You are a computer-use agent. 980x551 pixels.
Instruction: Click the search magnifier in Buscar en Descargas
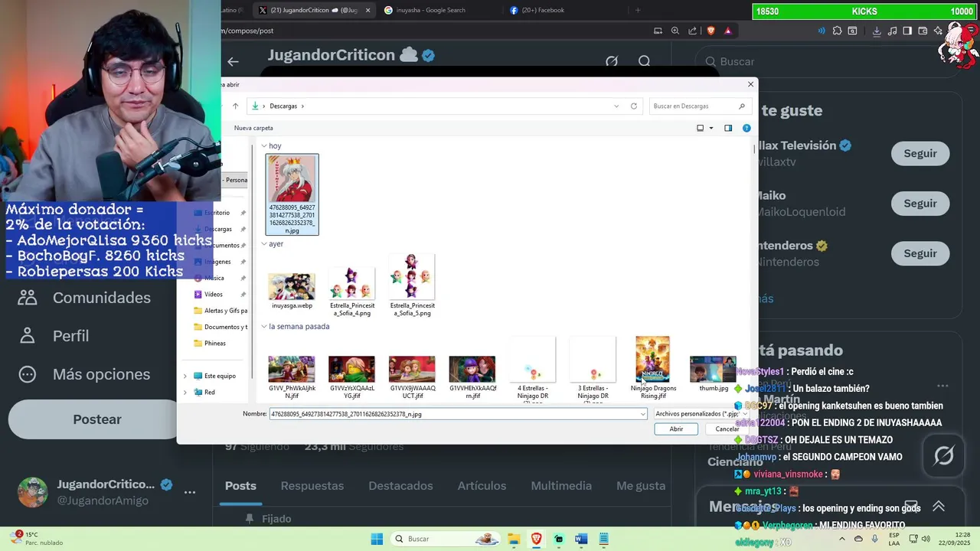pos(742,106)
